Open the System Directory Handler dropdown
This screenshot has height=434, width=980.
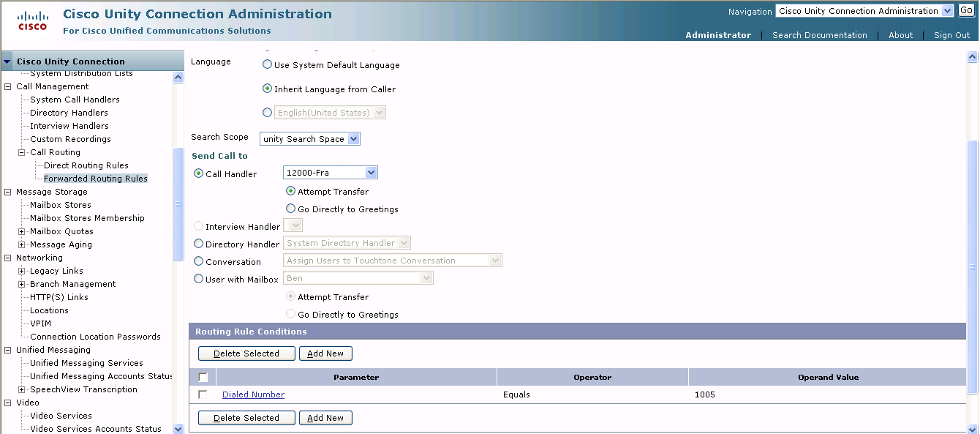347,243
